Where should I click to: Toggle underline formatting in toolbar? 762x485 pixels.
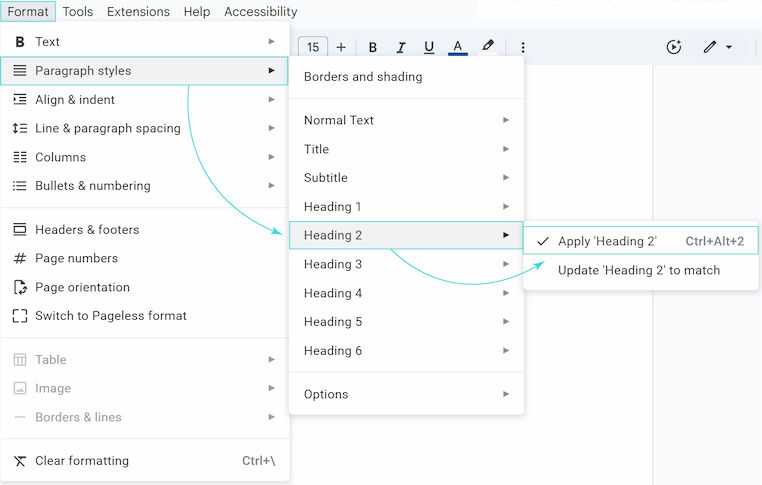coord(429,47)
